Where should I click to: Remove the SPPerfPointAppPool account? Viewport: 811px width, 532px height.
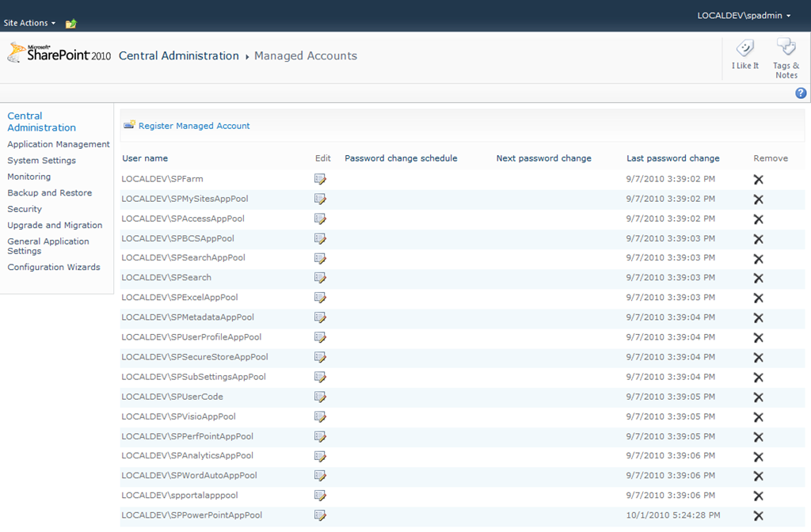coord(758,437)
